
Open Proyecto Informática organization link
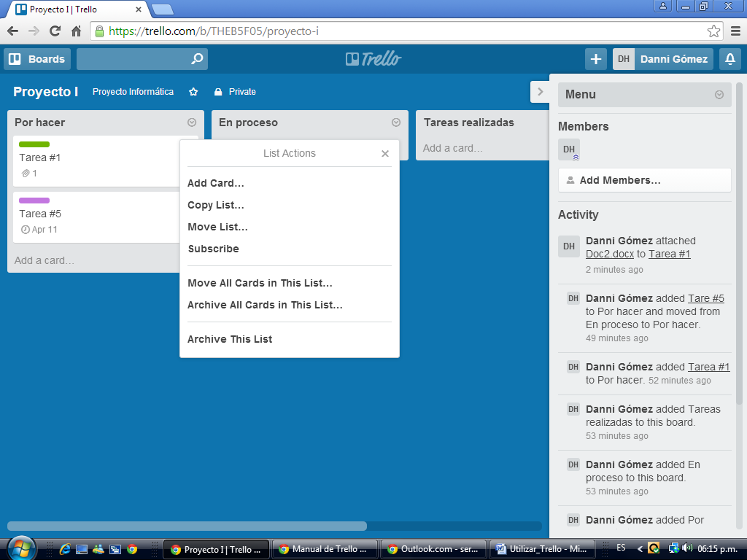133,91
